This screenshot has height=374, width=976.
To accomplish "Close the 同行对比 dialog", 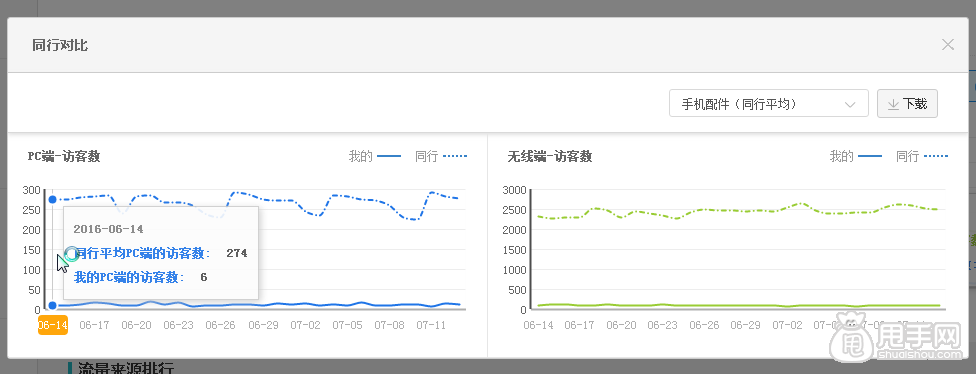I will point(947,45).
